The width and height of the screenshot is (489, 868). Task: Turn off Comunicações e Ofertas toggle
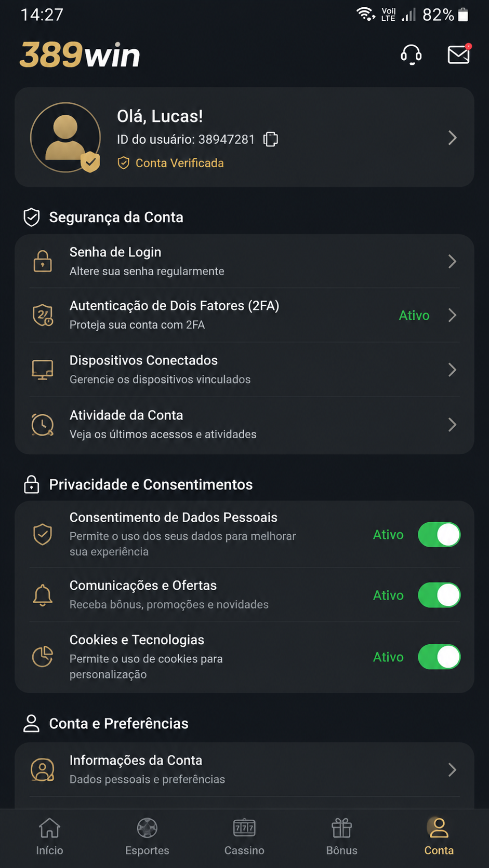(x=439, y=595)
